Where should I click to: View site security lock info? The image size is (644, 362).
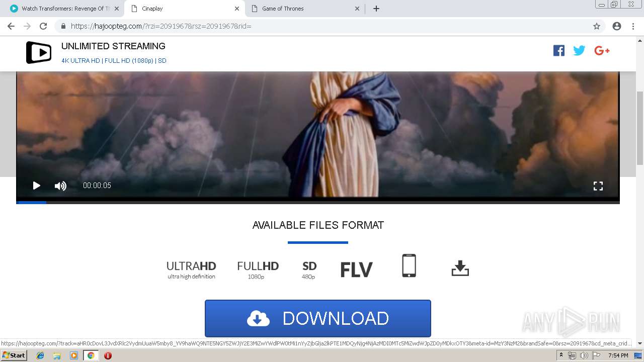click(63, 26)
